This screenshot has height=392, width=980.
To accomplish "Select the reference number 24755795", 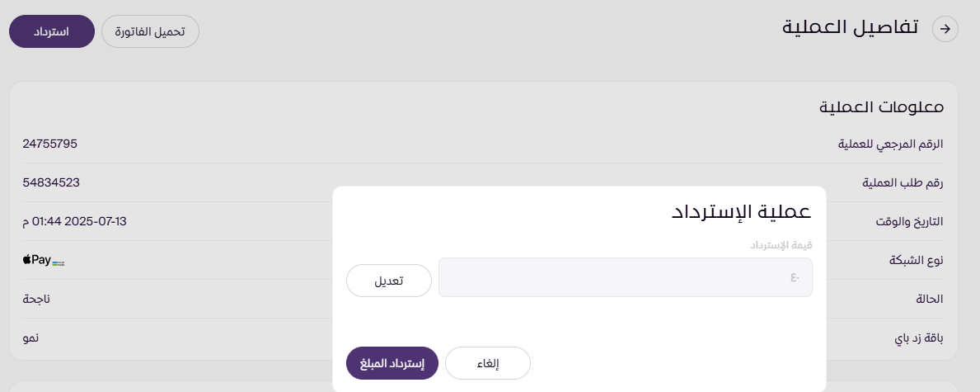I will pos(50,144).
